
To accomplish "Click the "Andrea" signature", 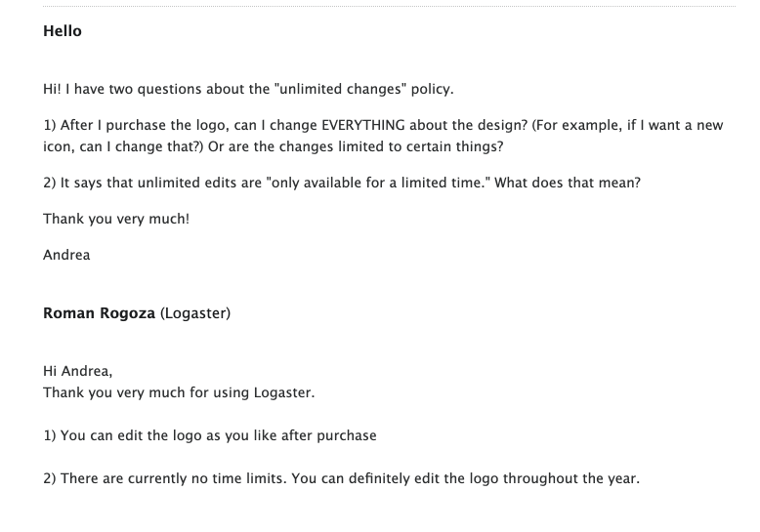I will [x=66, y=255].
